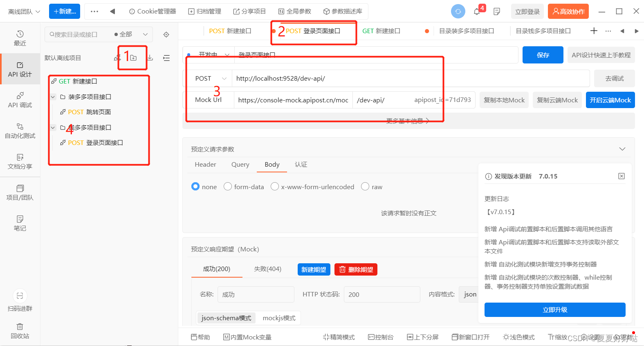Viewport: 644px width, 346px height.
Task: Click the back triangle in the top toolbar
Action: click(x=112, y=11)
